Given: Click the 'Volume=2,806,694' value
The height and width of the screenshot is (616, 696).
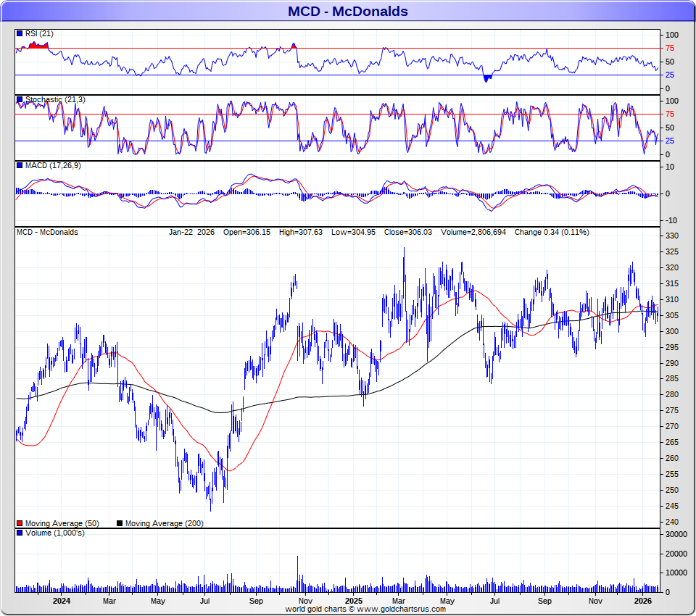Looking at the screenshot, I should [473, 232].
